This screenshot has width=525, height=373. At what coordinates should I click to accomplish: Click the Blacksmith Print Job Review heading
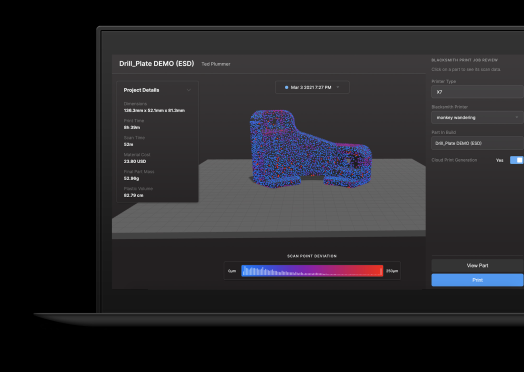pos(464,60)
